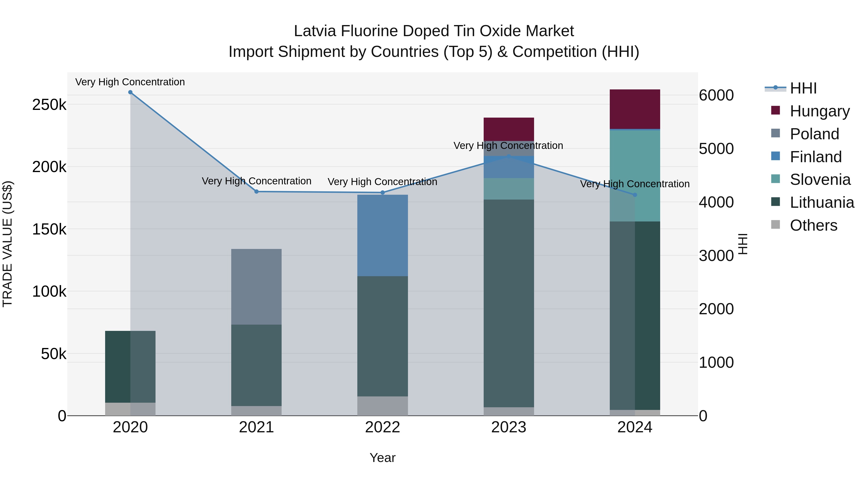The height and width of the screenshot is (488, 868).
Task: Click the Lithuania segment of the 2021 bar
Action: [257, 365]
